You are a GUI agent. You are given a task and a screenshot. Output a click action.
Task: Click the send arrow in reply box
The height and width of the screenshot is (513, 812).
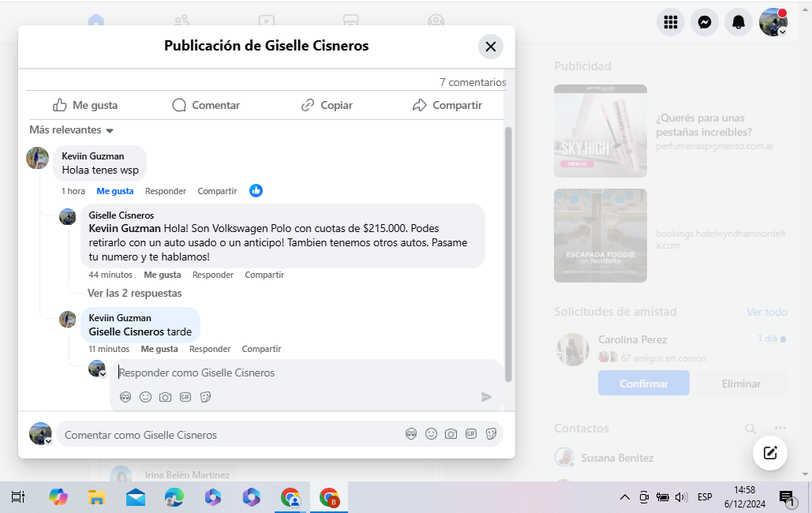point(487,397)
